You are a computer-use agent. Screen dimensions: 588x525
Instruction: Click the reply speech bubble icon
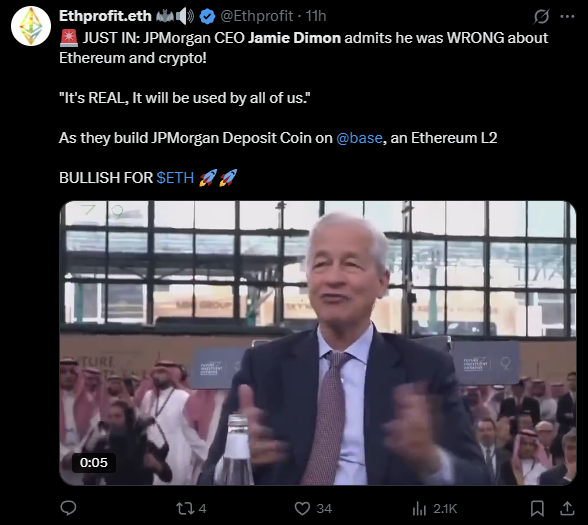pos(68,508)
